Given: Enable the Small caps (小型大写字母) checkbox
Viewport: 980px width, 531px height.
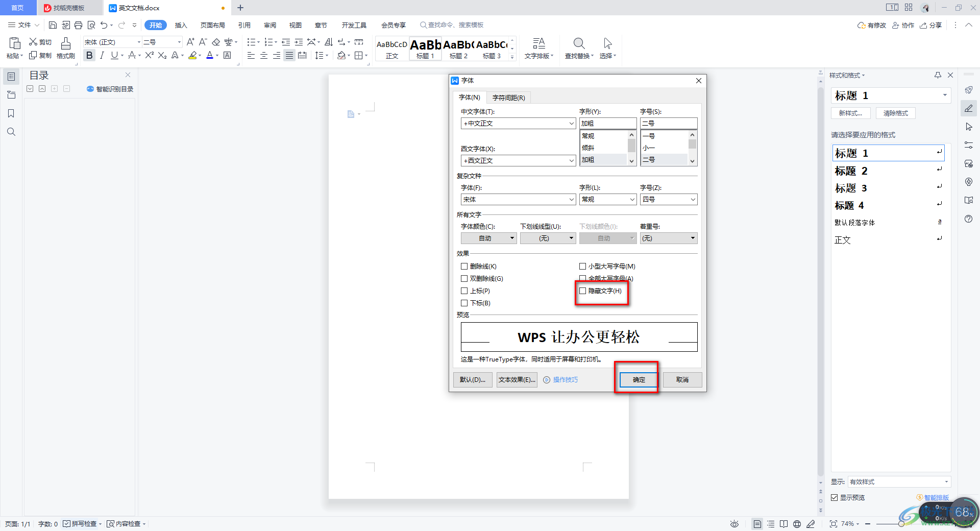Looking at the screenshot, I should tap(583, 266).
